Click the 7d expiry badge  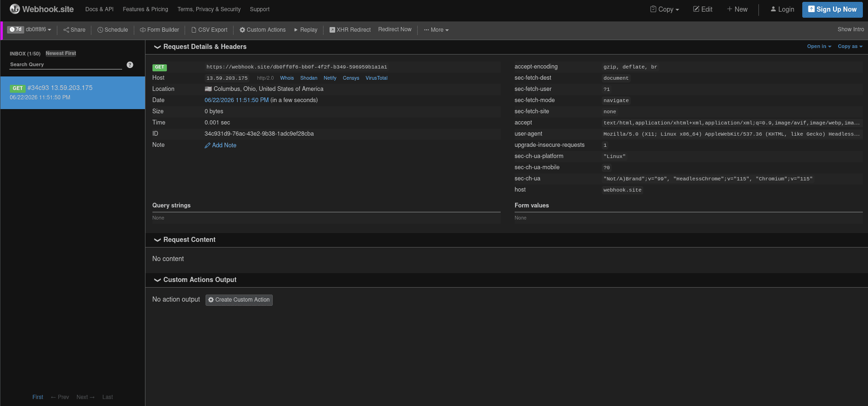(15, 29)
